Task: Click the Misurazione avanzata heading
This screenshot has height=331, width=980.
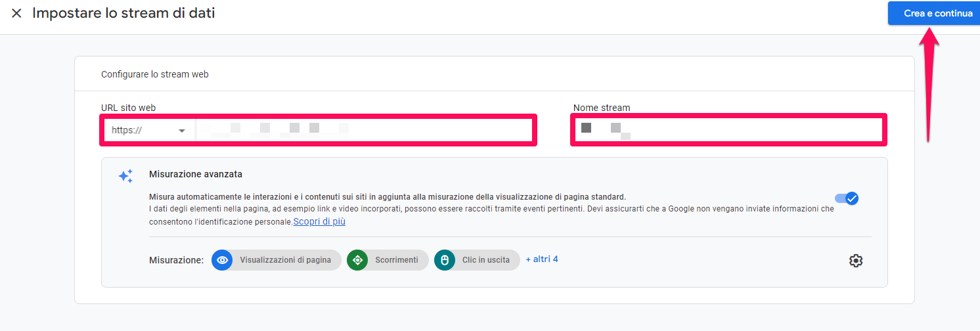Action: point(196,175)
